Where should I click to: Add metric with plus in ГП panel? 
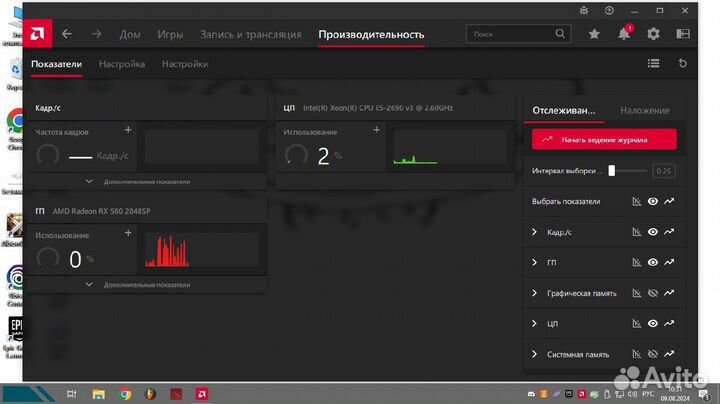pos(127,233)
